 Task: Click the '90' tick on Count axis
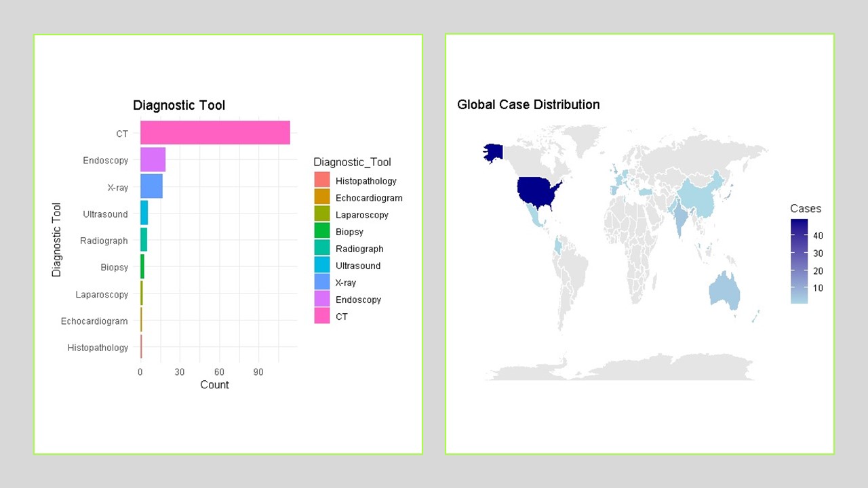click(258, 372)
